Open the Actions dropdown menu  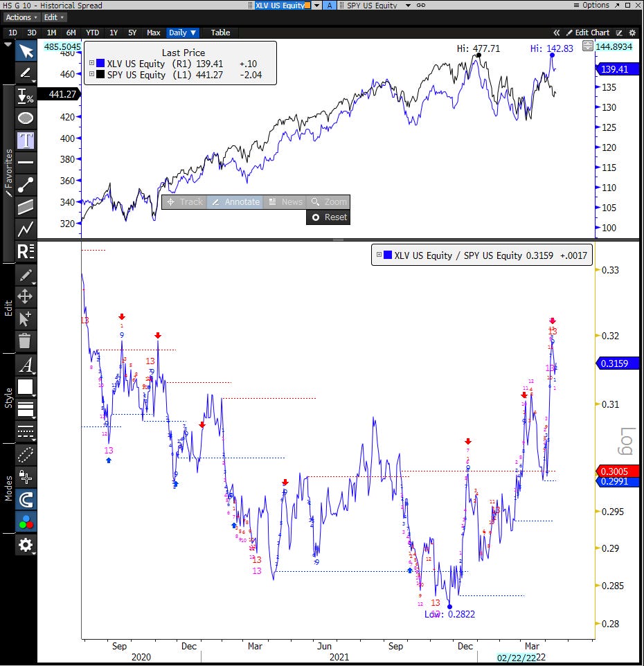click(21, 17)
